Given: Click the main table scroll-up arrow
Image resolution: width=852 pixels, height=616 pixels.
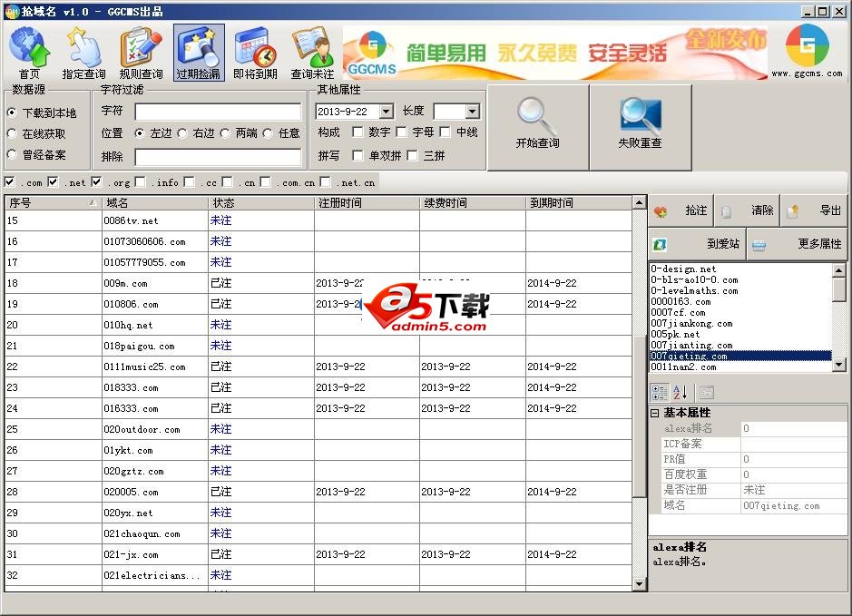Looking at the screenshot, I should (x=639, y=203).
